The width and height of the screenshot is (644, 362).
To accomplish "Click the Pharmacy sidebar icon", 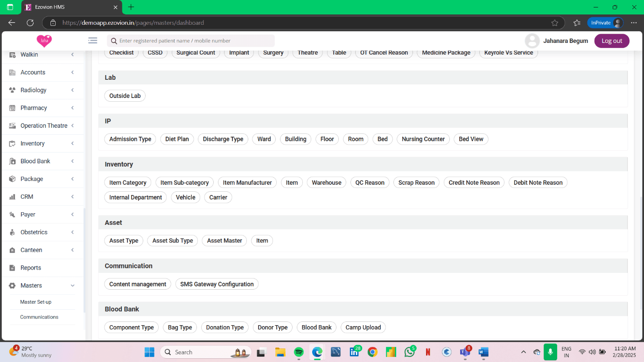I will [x=13, y=108].
